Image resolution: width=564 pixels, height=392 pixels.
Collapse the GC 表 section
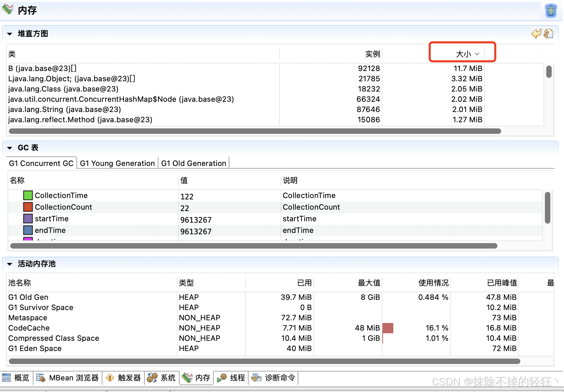tap(9, 148)
